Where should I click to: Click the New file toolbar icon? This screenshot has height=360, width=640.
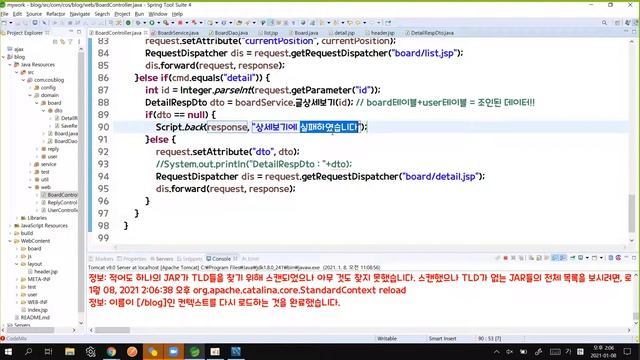tap(4, 23)
